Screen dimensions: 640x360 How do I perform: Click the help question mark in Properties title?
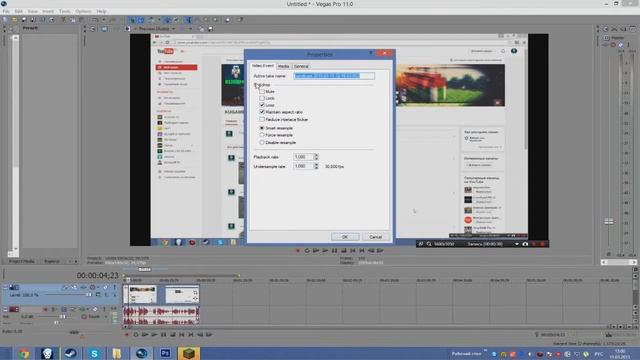click(371, 53)
